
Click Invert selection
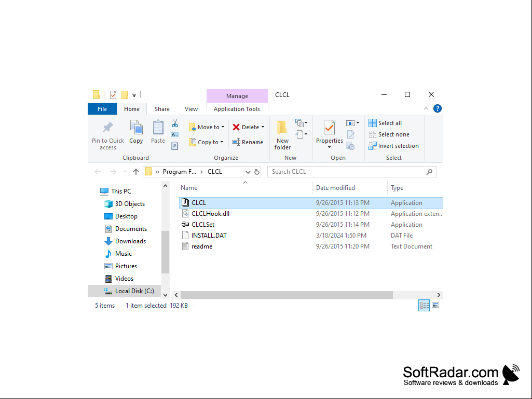point(393,146)
